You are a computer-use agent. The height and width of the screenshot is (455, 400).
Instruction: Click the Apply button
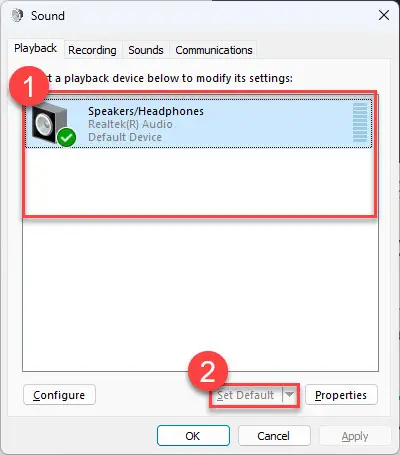(x=355, y=436)
